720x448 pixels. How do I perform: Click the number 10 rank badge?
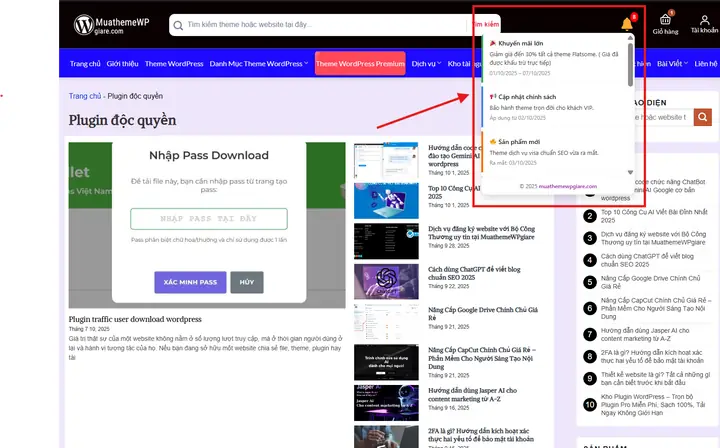pos(590,404)
